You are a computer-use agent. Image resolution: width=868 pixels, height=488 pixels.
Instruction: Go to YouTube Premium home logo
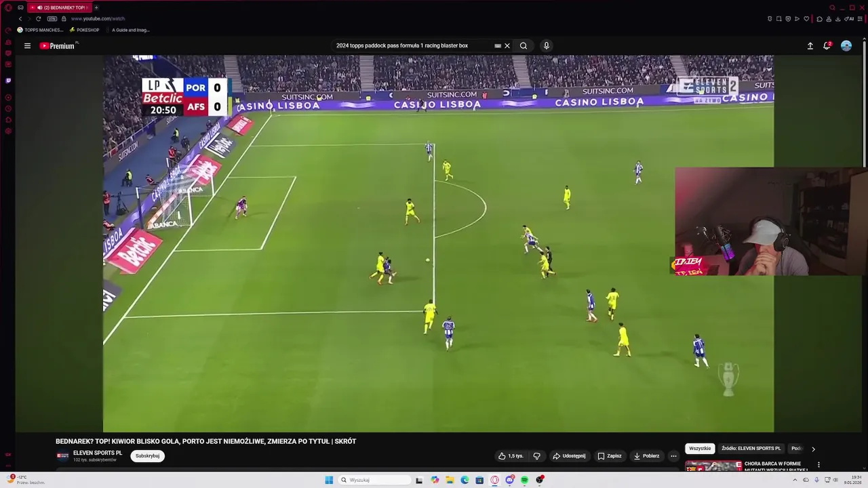57,46
